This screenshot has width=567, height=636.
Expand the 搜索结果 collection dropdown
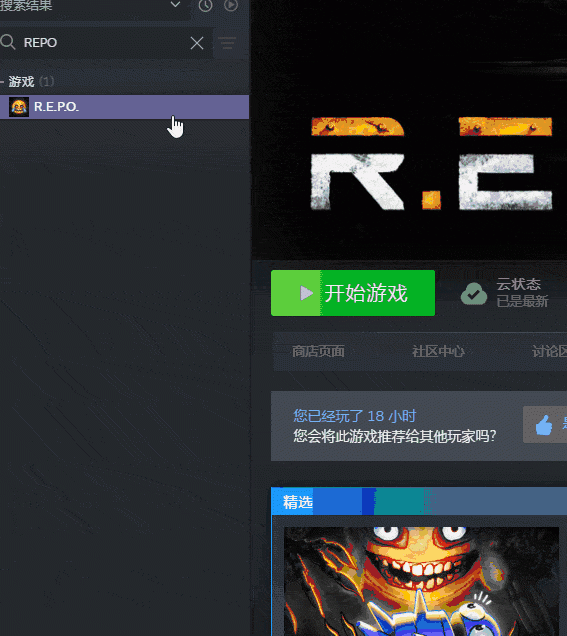click(x=175, y=4)
